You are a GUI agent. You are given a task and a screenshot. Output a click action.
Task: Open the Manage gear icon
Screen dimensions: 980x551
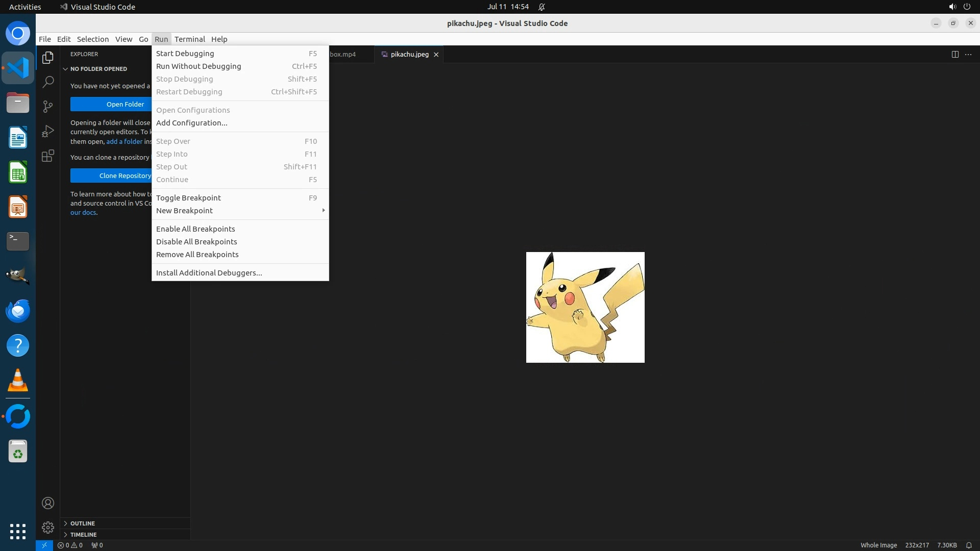click(48, 527)
